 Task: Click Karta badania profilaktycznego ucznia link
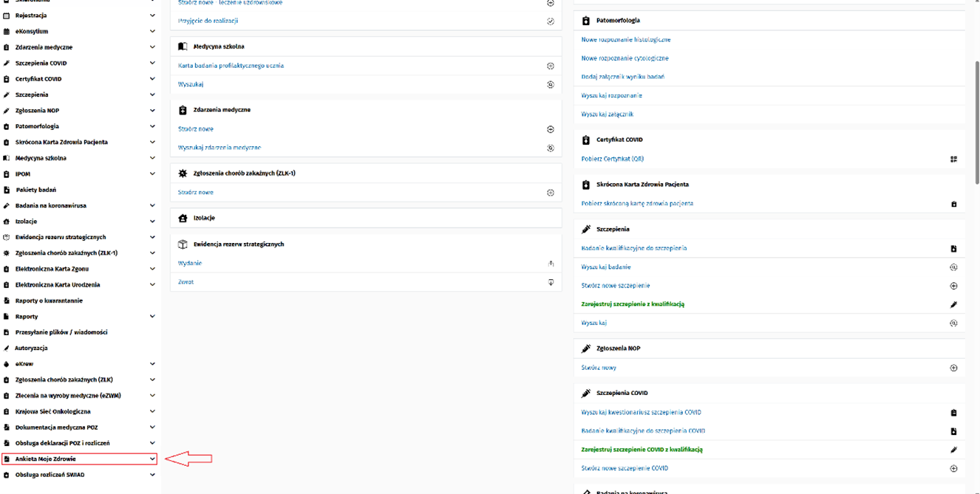pos(231,66)
